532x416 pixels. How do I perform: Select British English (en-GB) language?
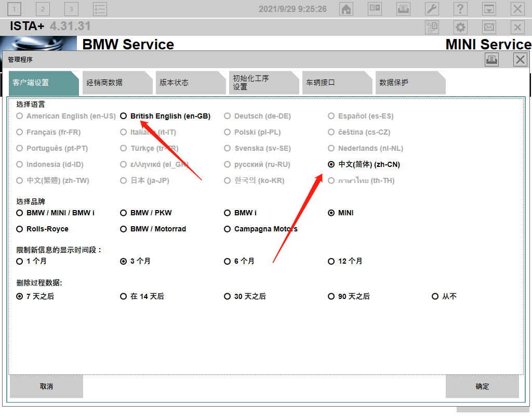click(x=165, y=116)
